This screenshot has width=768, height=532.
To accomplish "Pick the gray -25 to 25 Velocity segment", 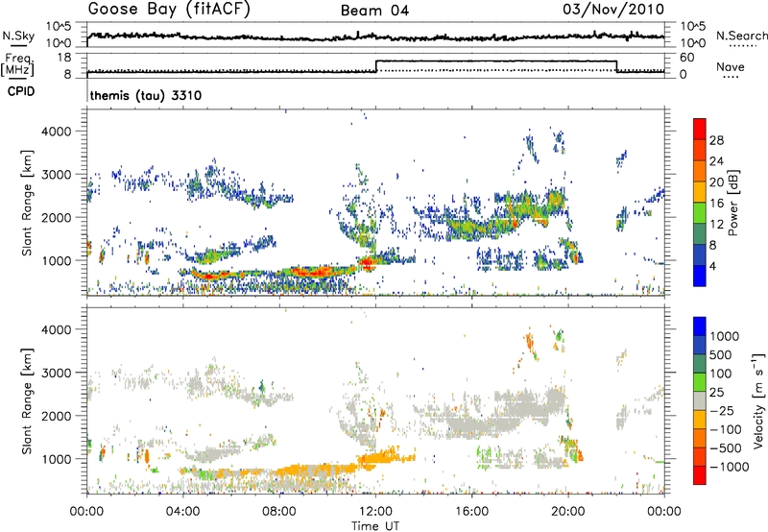I will pyautogui.click(x=700, y=400).
